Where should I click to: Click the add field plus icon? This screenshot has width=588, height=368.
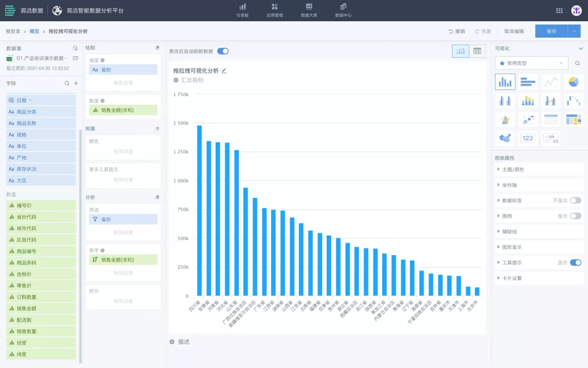coord(76,83)
